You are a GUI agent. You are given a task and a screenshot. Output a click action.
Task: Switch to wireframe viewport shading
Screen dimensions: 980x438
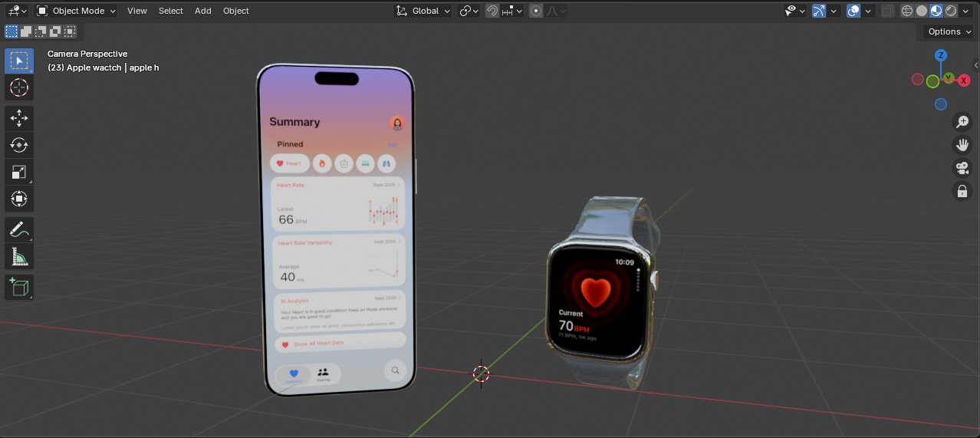coord(907,11)
